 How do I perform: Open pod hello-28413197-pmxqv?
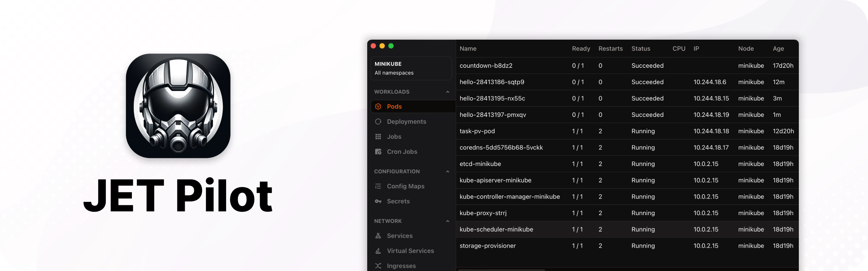627,114
